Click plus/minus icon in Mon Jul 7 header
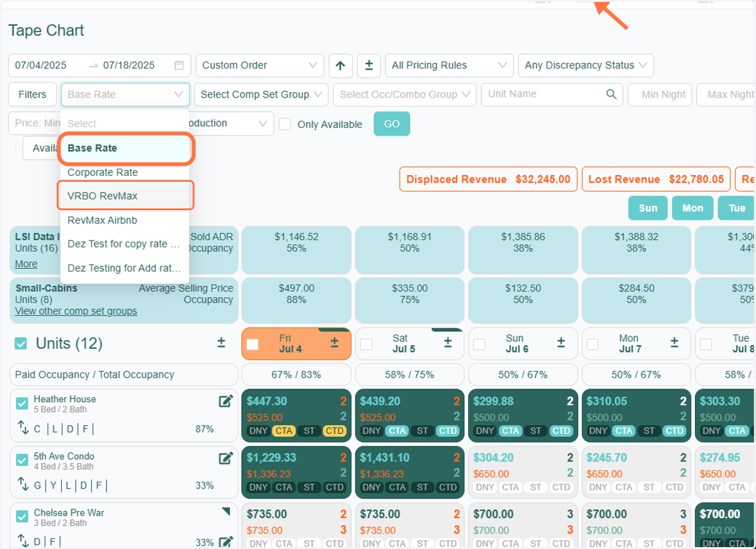 click(675, 342)
